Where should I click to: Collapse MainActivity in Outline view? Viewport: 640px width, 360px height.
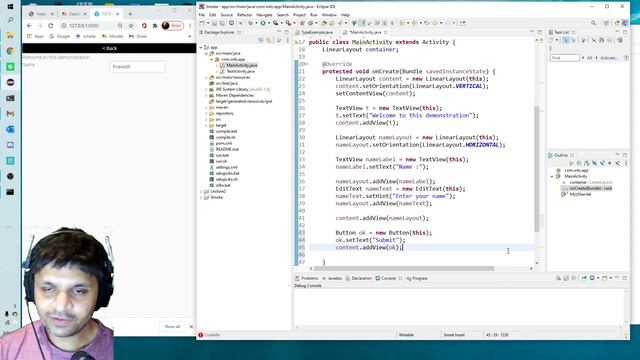tap(552, 176)
